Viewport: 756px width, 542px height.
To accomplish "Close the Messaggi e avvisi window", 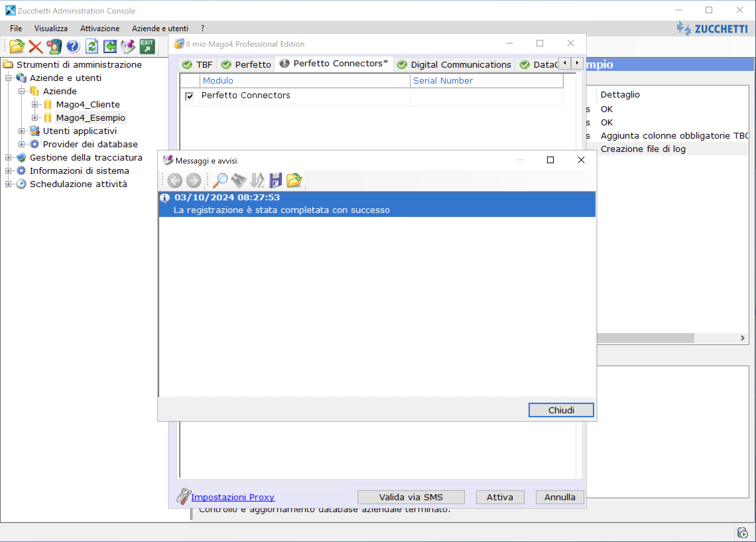I will coord(581,160).
